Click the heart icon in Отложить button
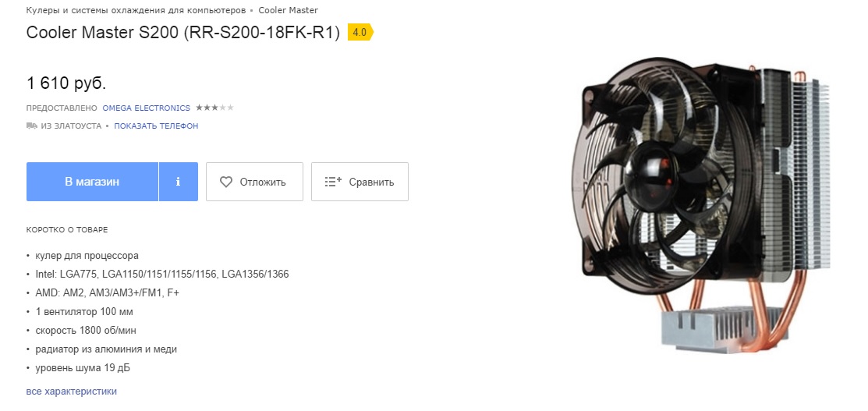This screenshot has width=868, height=411. 226,182
